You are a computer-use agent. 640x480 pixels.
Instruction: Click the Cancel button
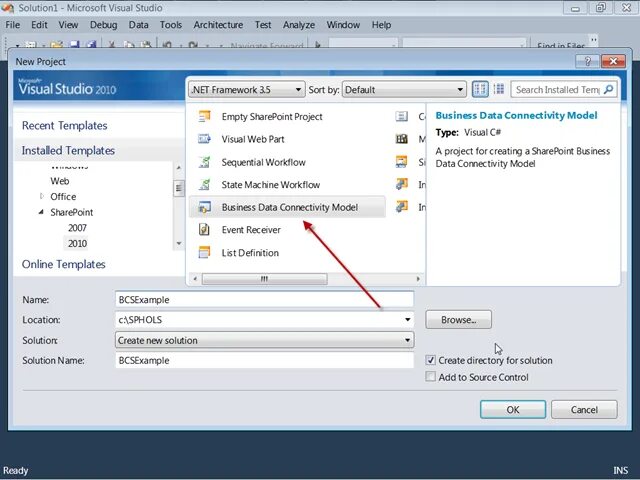(584, 409)
